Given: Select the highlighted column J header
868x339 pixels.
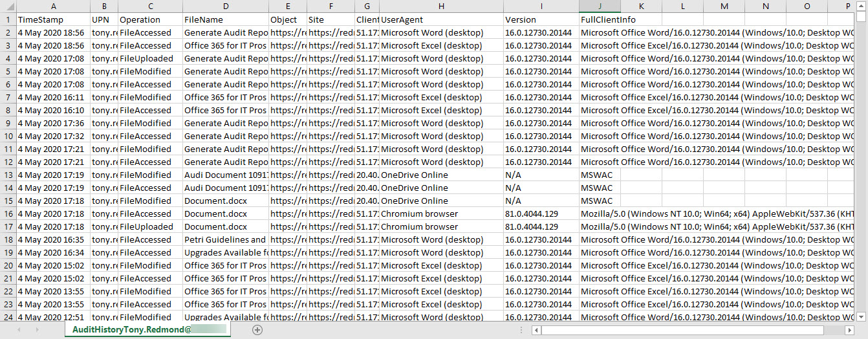Looking at the screenshot, I should 600,6.
